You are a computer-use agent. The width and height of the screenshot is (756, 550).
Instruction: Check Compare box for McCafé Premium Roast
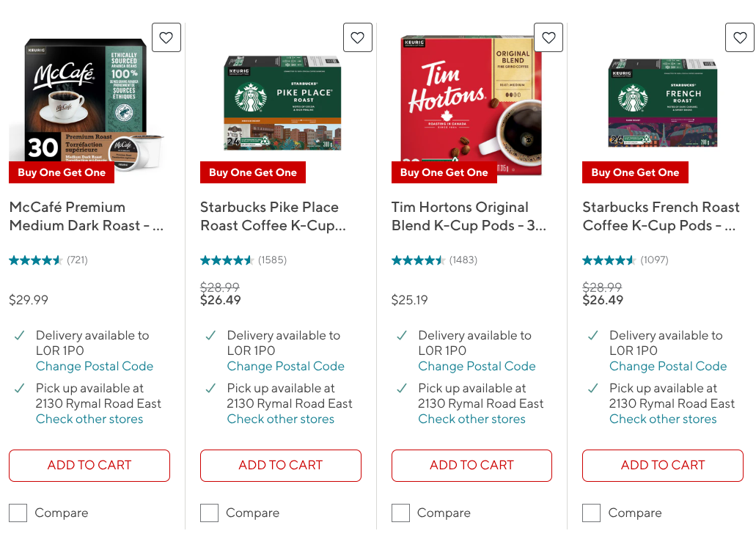(x=18, y=513)
